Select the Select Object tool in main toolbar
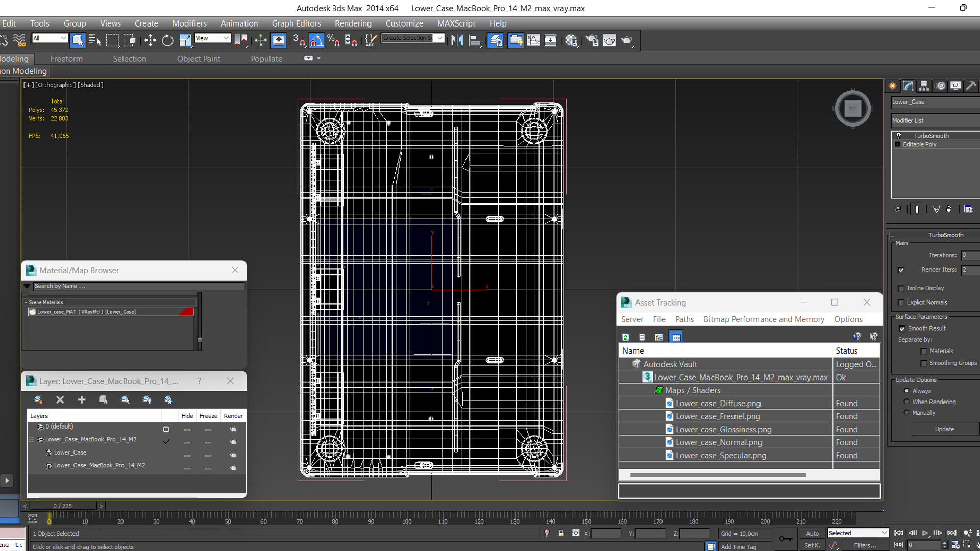 click(x=78, y=40)
